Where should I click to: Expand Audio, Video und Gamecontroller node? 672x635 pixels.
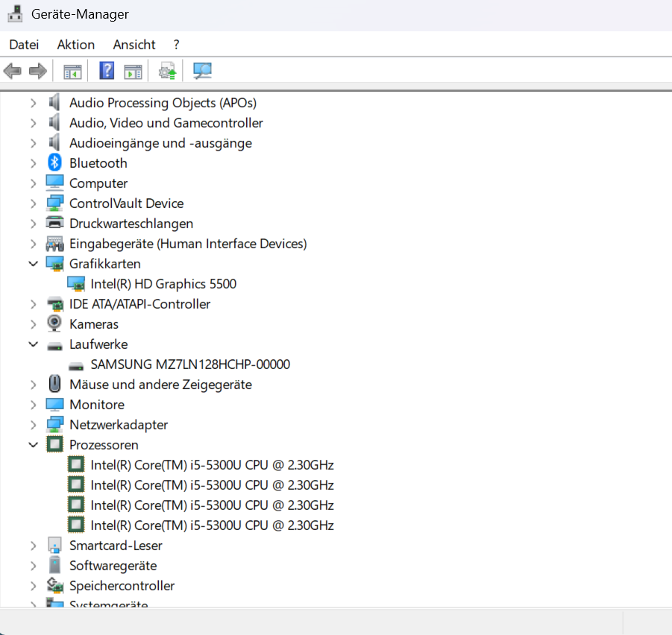pos(34,123)
